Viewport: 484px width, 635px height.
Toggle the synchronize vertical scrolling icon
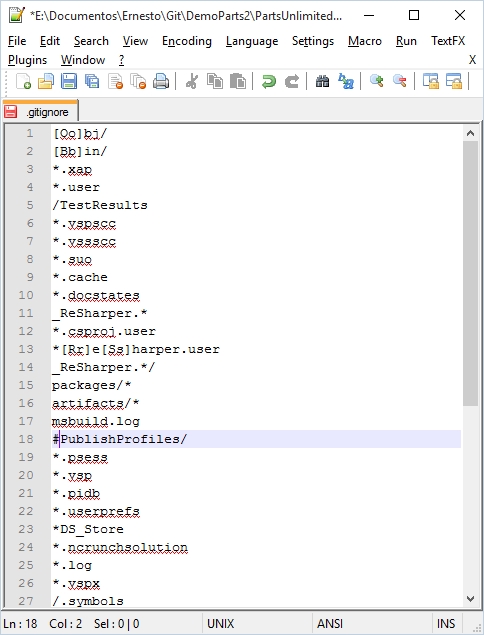click(431, 81)
